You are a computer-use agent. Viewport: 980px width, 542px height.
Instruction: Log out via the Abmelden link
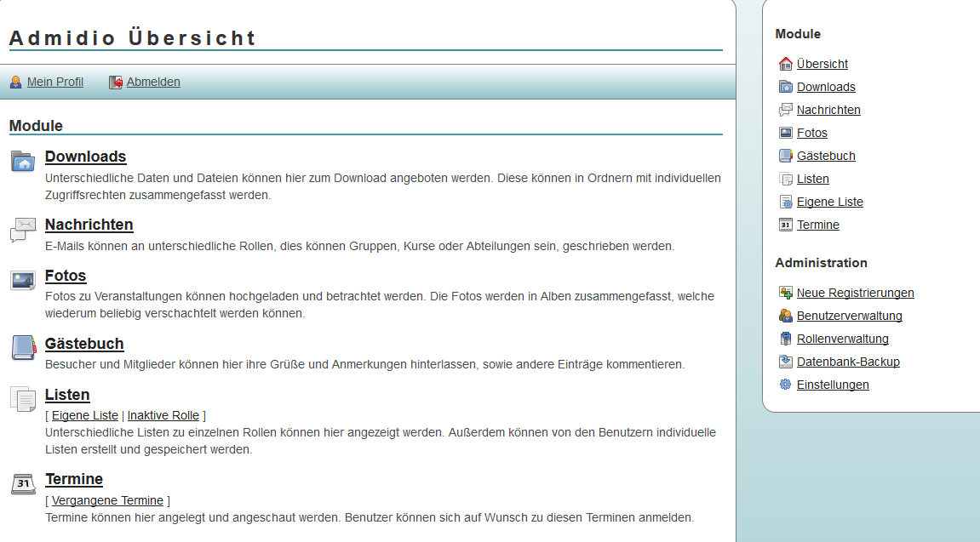coord(153,83)
